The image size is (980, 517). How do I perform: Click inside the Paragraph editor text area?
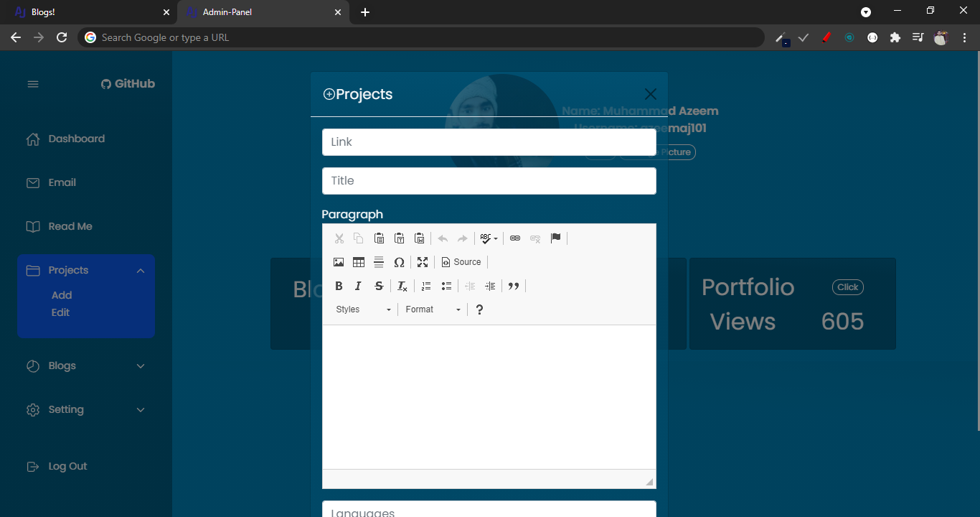pos(489,397)
